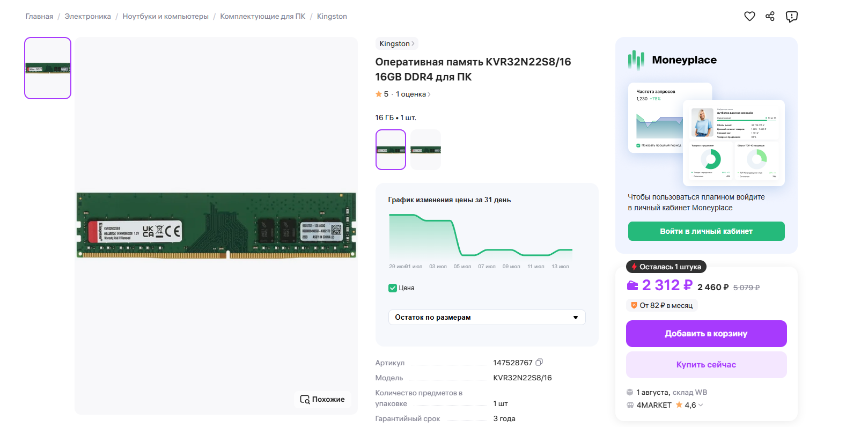Expand 4MARKET seller rating chevron
The image size is (868, 427).
click(701, 405)
